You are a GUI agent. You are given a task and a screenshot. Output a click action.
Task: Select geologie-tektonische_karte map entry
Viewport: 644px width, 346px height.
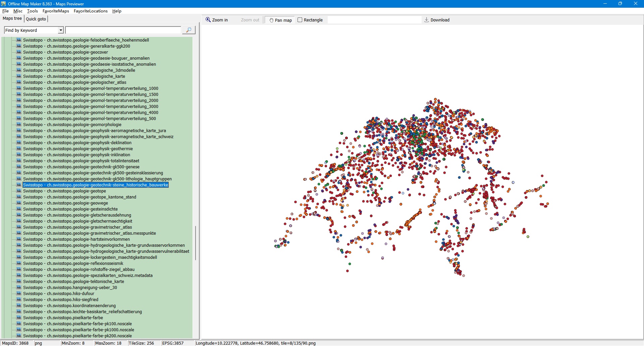tap(73, 282)
